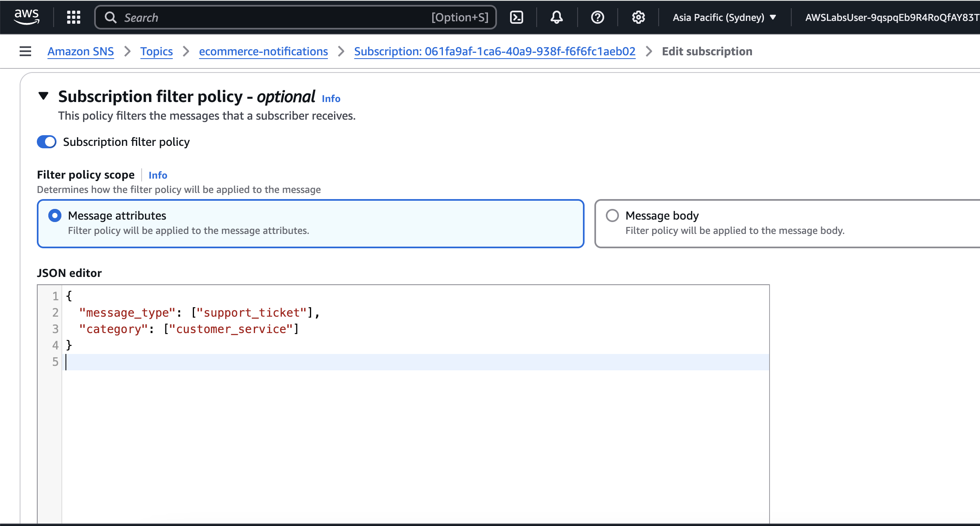The width and height of the screenshot is (980, 526).
Task: Collapse the Subscription filter policy section
Action: tap(43, 97)
